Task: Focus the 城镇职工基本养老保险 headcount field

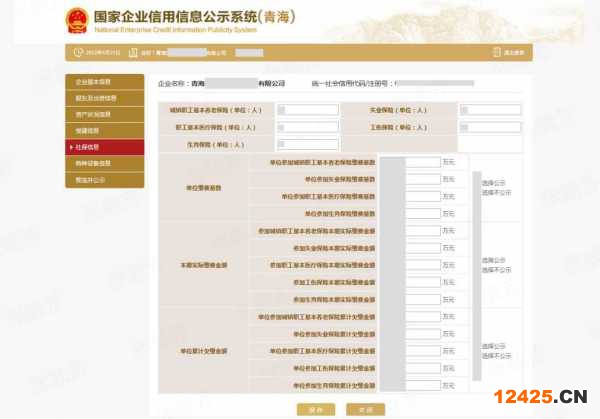Action: (x=308, y=110)
